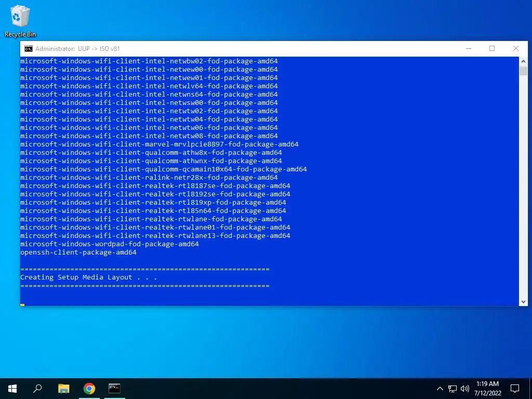Open the Action Center notifications icon
The image size is (532, 399).
(515, 389)
